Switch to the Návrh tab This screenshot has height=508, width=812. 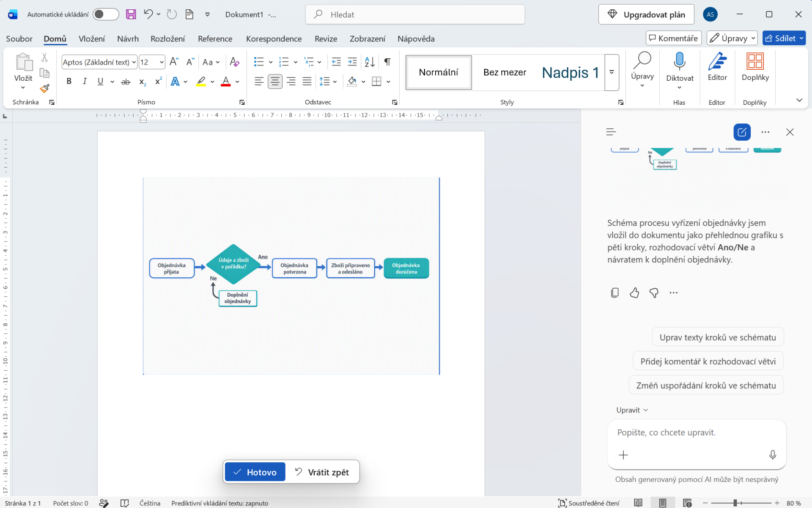[128, 38]
